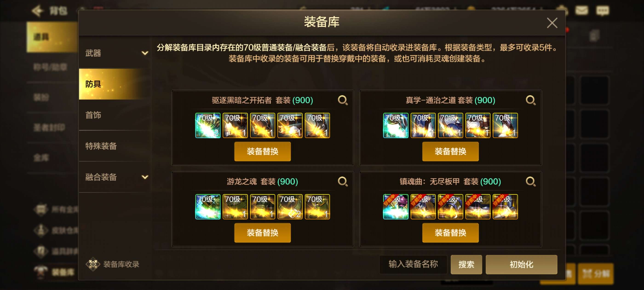The image size is (644, 290).
Task: Open the chat bubble icon
Action: [x=603, y=11]
